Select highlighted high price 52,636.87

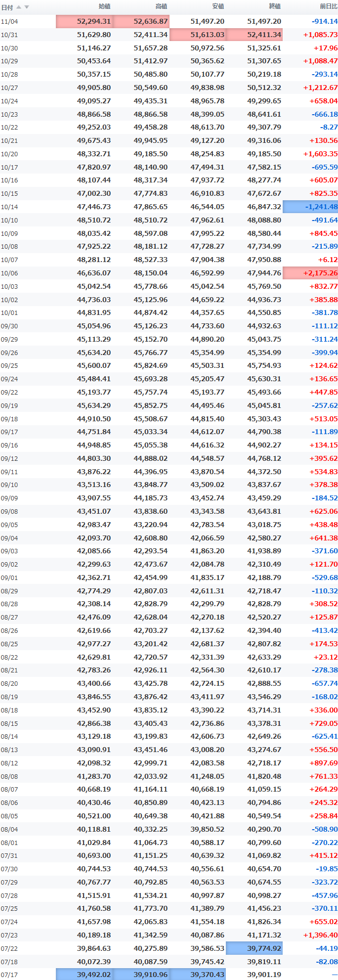[141, 21]
